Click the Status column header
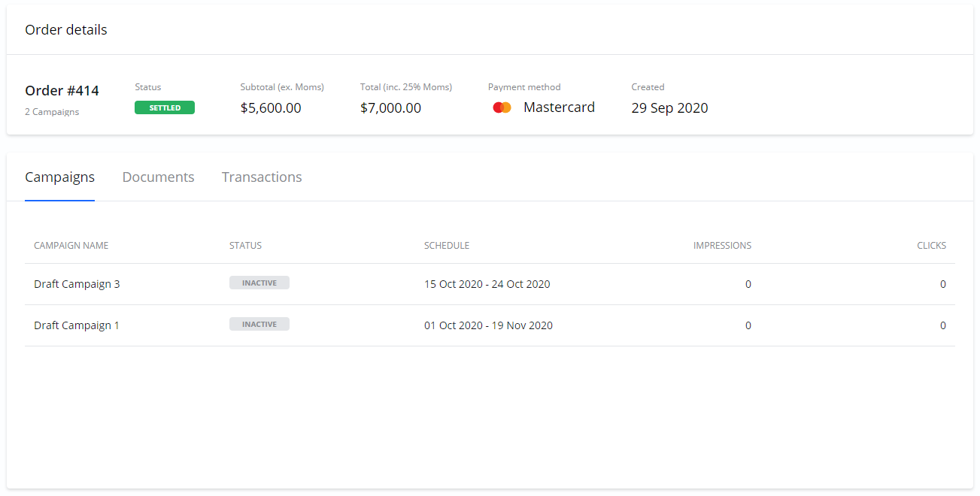 click(245, 246)
